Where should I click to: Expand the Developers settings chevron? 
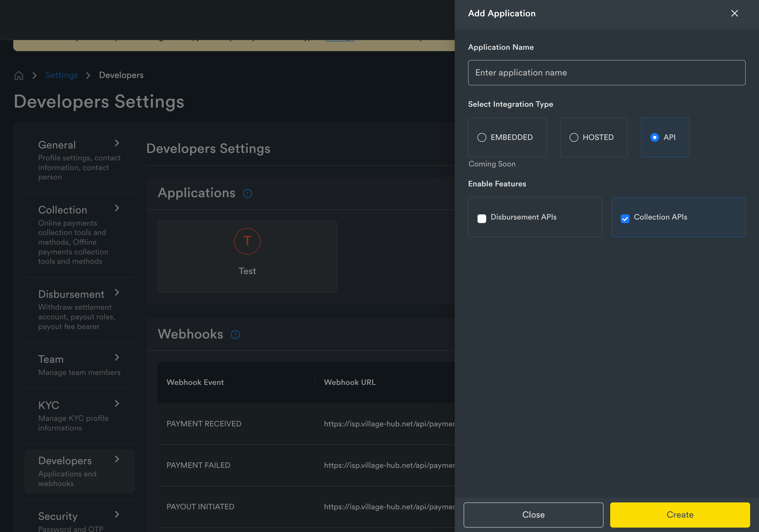point(117,459)
